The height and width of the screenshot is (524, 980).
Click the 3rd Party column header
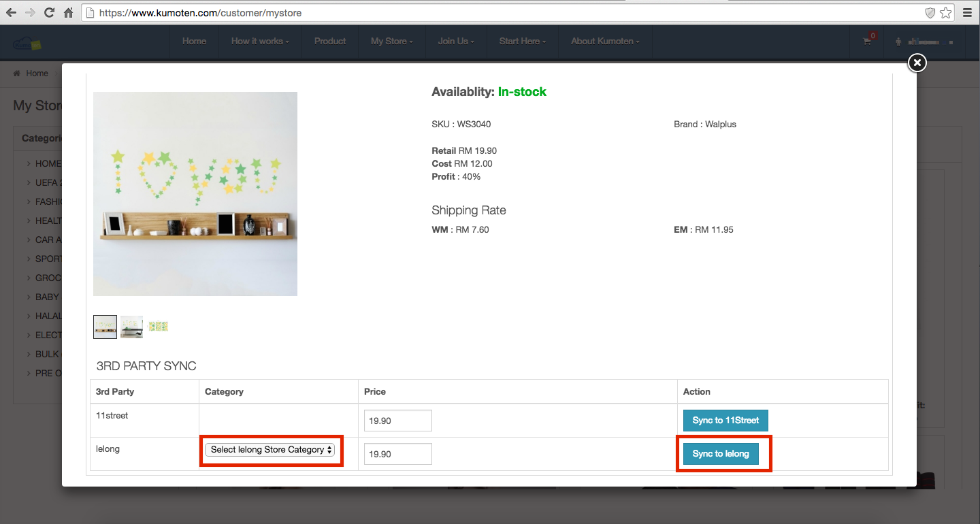(x=115, y=392)
